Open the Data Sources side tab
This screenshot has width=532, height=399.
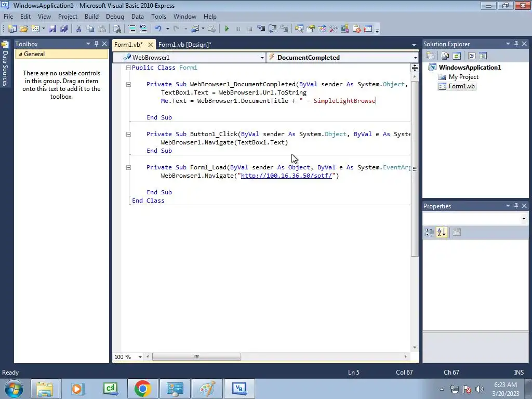(5, 64)
